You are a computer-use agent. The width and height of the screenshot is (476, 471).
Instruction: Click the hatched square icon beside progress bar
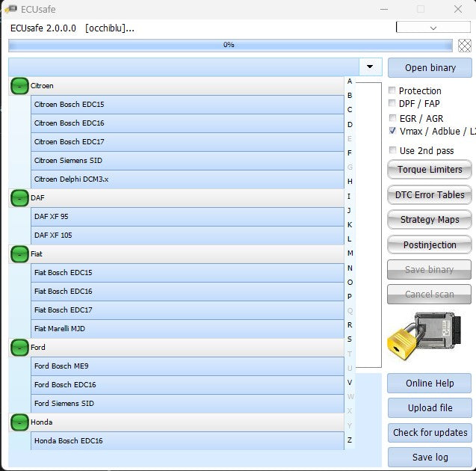coord(465,46)
